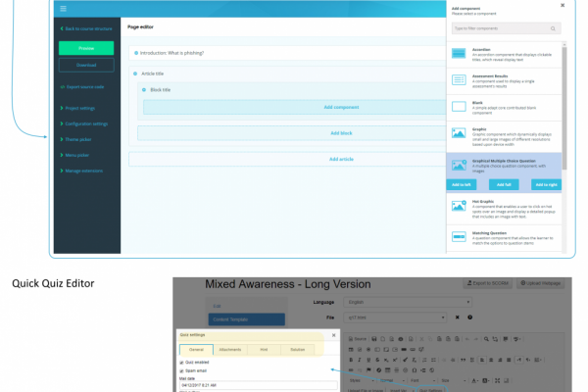
Task: Pick the Hot Graphic component icon
Action: click(459, 206)
